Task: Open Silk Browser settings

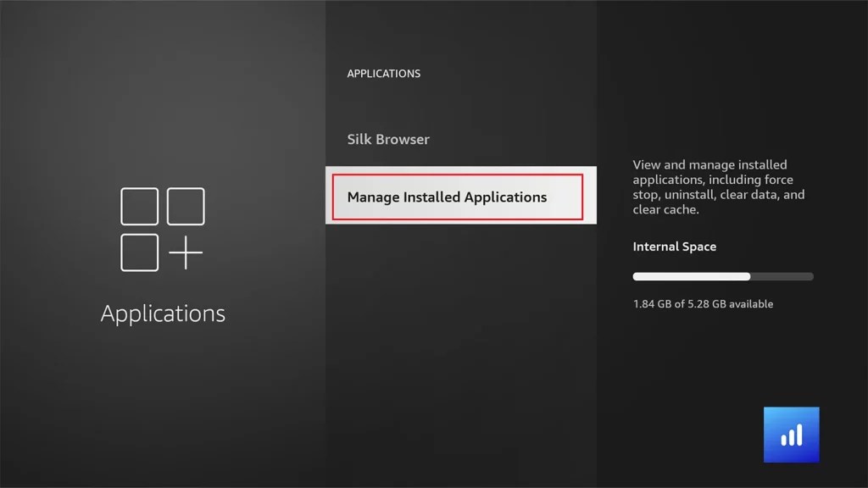Action: (x=387, y=139)
